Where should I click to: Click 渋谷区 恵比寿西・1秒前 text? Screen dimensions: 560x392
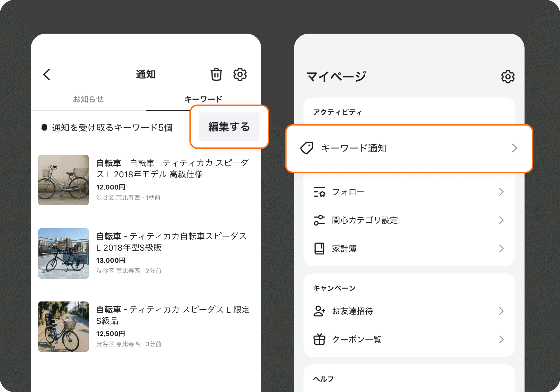(x=128, y=197)
